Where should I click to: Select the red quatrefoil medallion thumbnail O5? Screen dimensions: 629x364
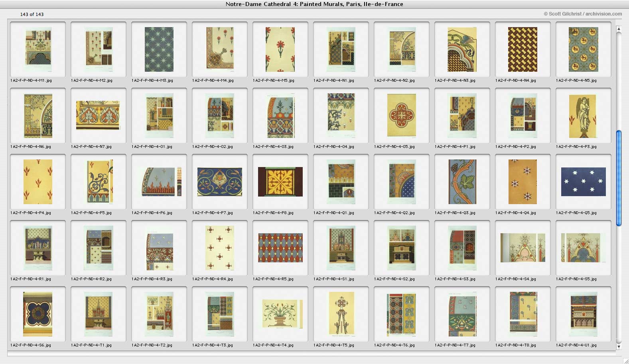click(402, 116)
